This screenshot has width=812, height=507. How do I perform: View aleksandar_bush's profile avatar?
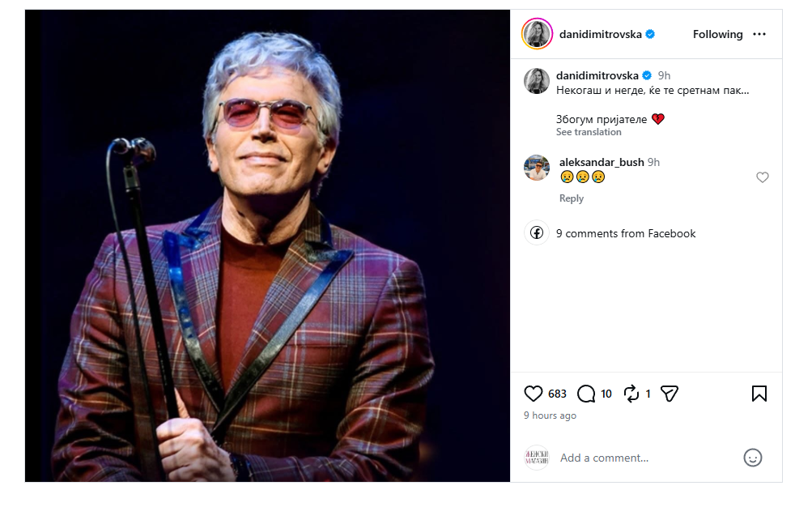click(537, 168)
